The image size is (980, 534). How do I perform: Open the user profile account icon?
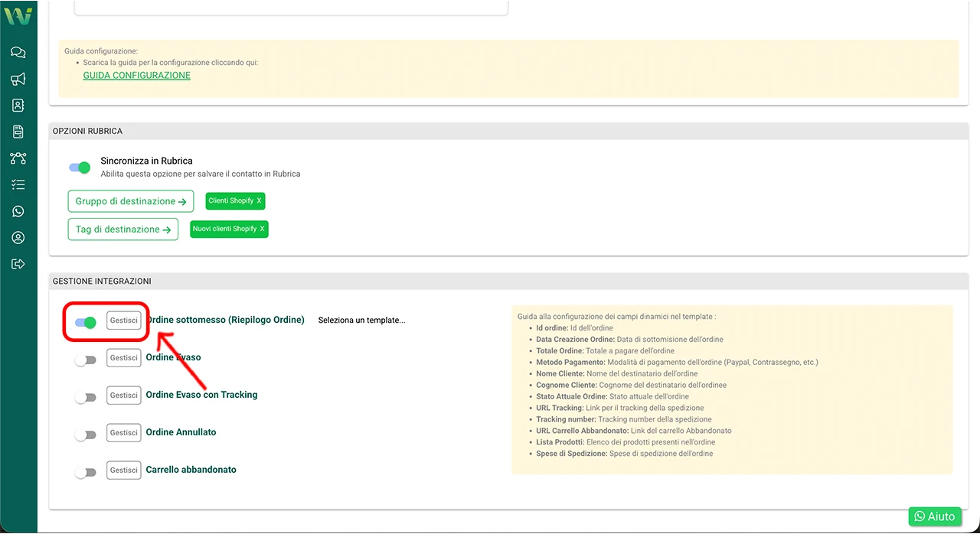click(18, 238)
